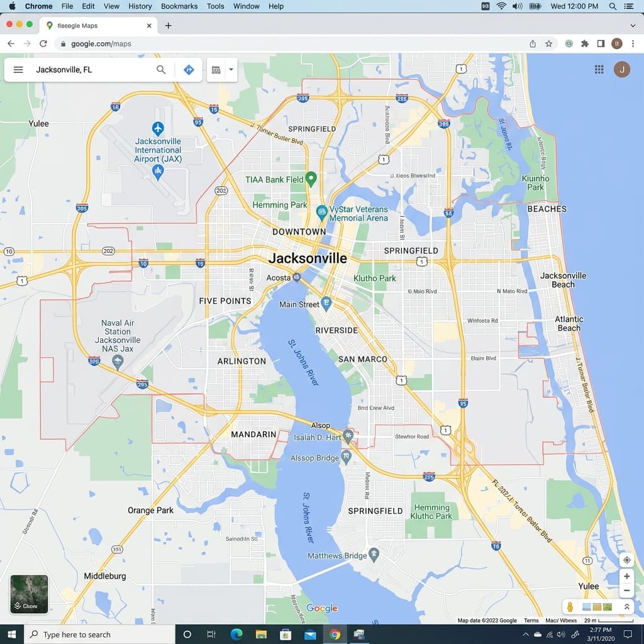
Task: Open Chrome three-dot menu
Action: pyautogui.click(x=633, y=43)
